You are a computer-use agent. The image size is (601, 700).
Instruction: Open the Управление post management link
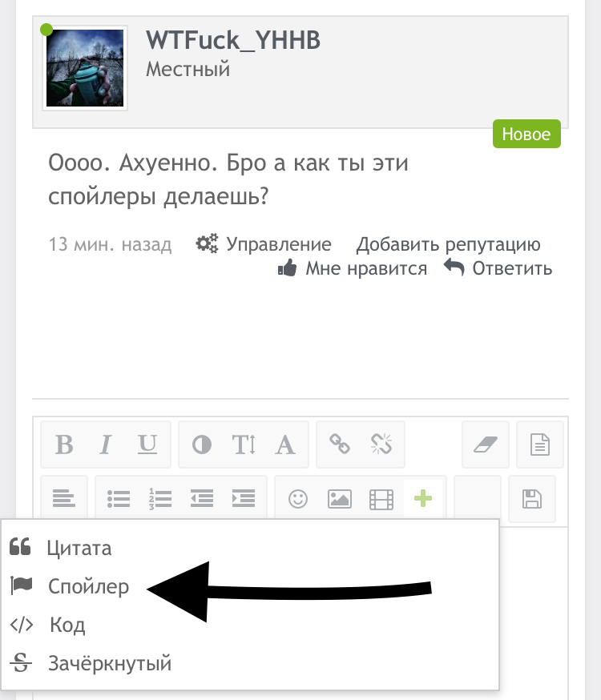[x=264, y=243]
